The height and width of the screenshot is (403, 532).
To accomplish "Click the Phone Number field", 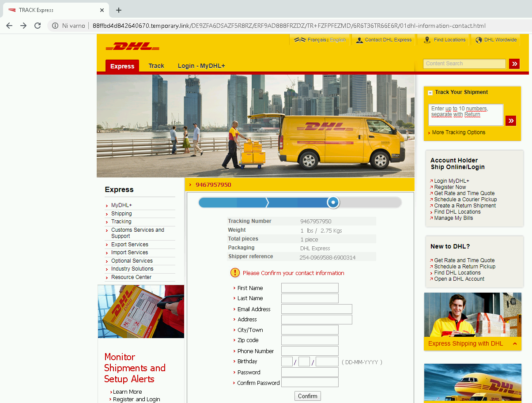I will click(310, 351).
